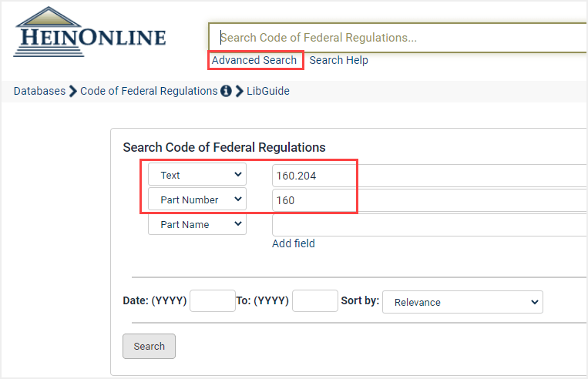Viewport: 588px width, 379px height.
Task: Go to Databases breadcrumb
Action: point(40,91)
